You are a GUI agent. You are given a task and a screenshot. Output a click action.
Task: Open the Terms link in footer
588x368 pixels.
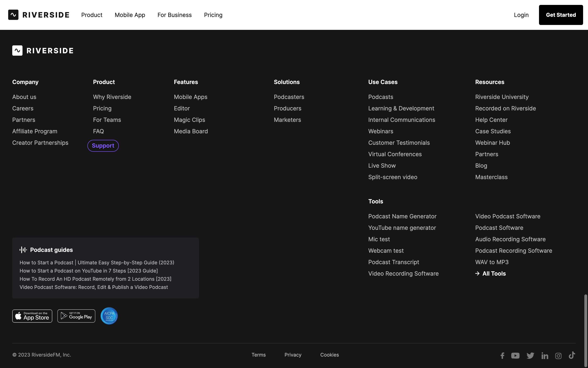[x=258, y=355]
